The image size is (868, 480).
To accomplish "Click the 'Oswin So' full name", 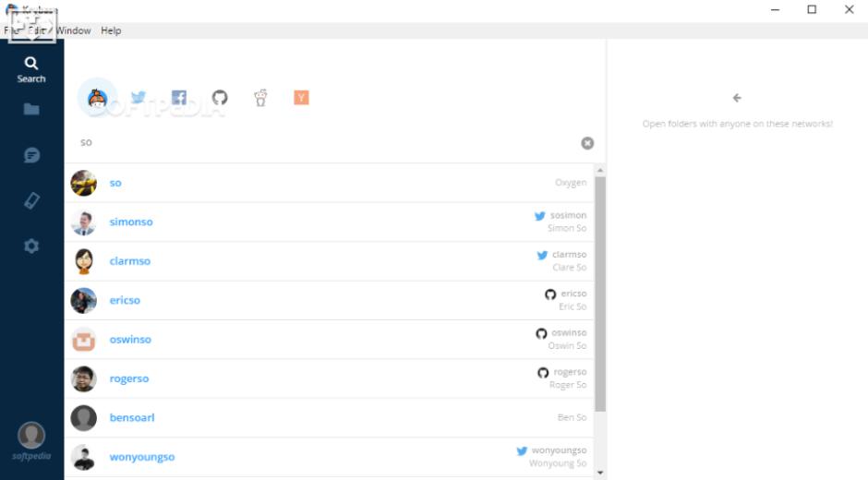I will point(567,346).
